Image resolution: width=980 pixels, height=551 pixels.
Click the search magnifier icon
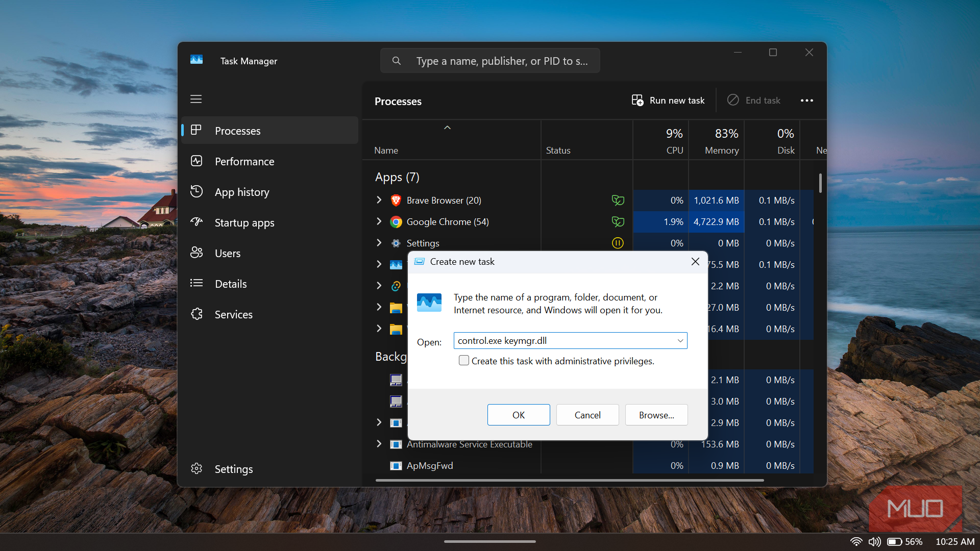[397, 61]
